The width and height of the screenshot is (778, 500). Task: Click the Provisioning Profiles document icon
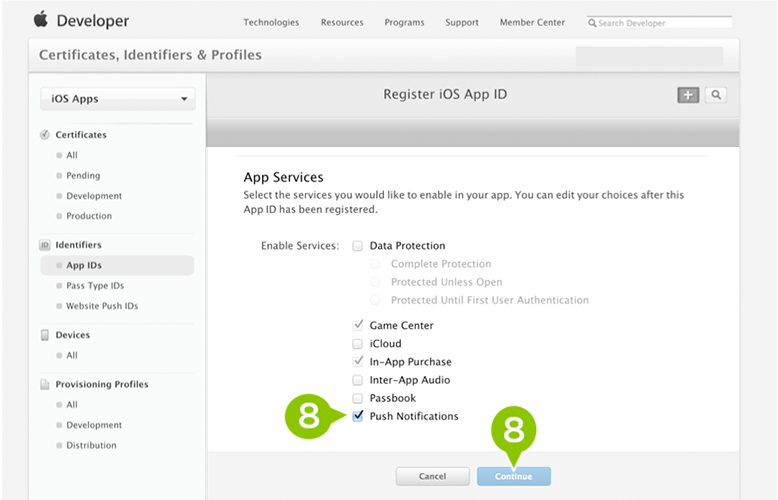[x=45, y=384]
